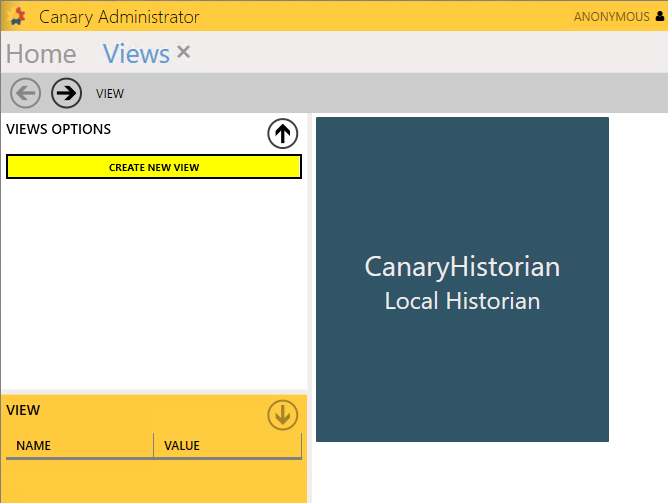Click the VIEW properties panel heading
The width and height of the screenshot is (668, 503).
23,410
